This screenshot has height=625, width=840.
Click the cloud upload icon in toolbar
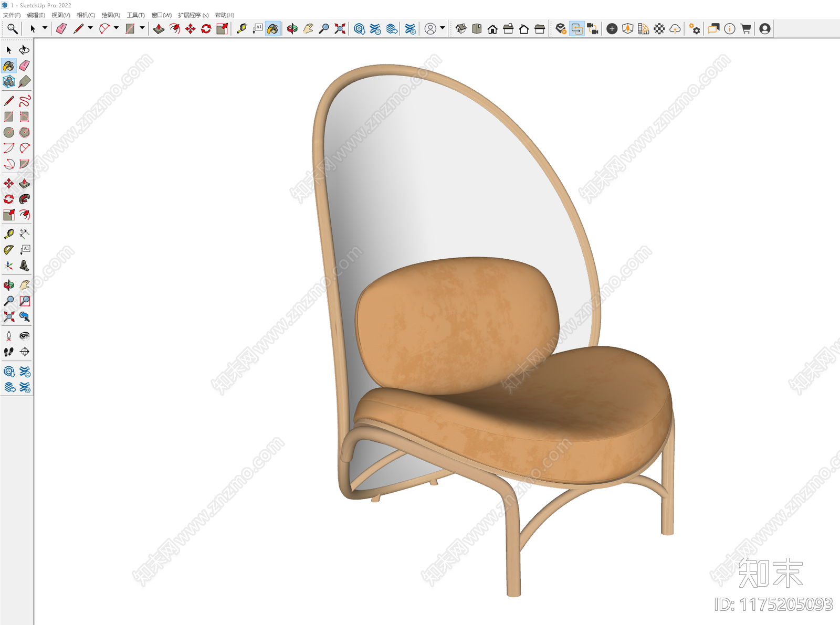pyautogui.click(x=675, y=29)
